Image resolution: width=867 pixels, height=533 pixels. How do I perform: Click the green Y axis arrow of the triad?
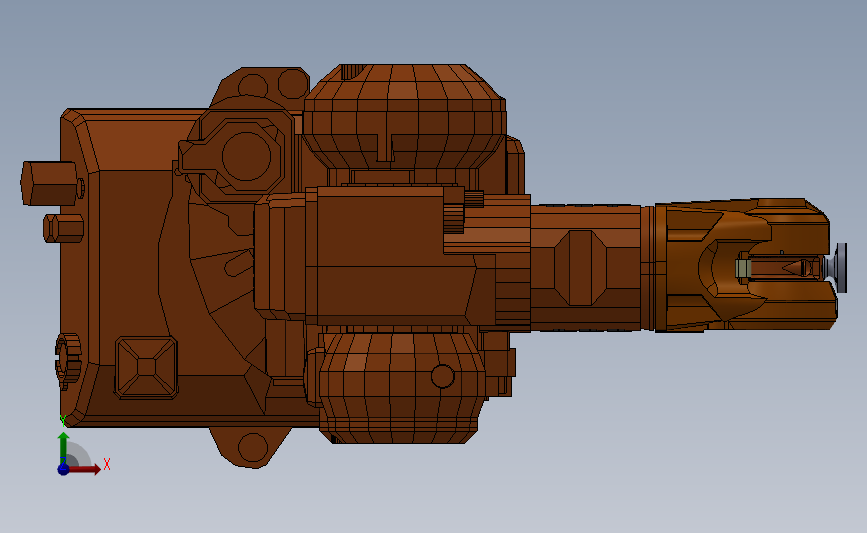64,447
